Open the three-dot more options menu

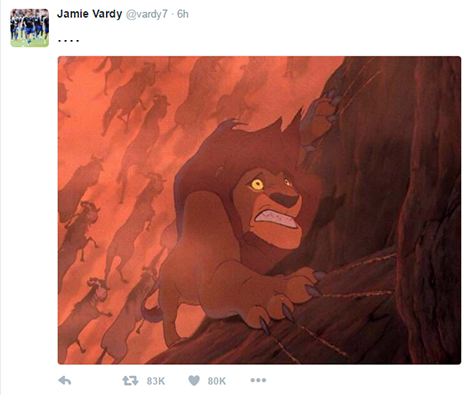(x=258, y=380)
